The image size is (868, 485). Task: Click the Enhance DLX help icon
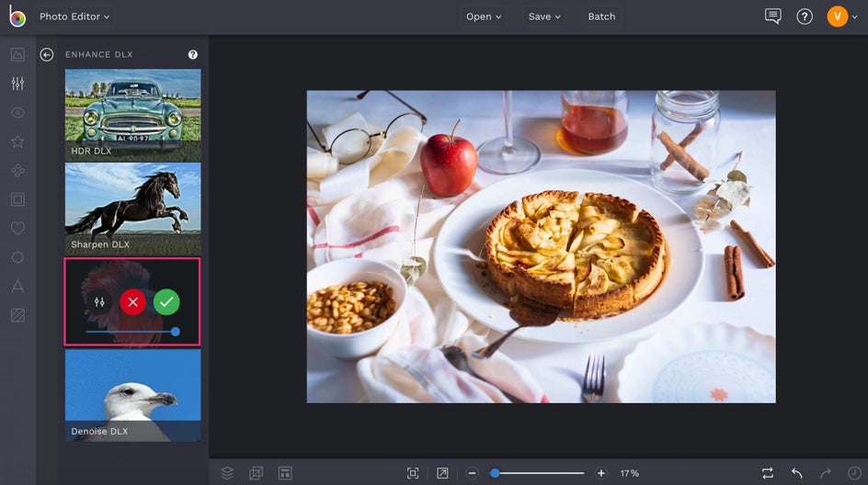click(193, 54)
